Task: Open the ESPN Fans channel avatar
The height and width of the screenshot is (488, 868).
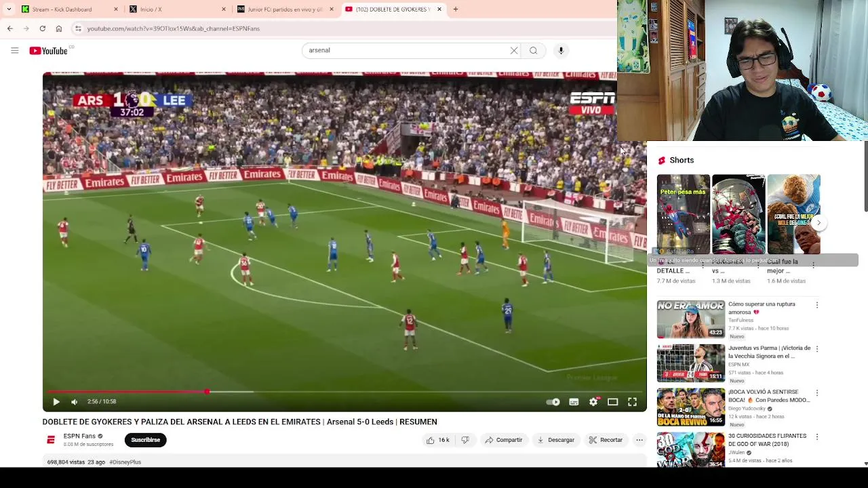Action: click(x=51, y=440)
